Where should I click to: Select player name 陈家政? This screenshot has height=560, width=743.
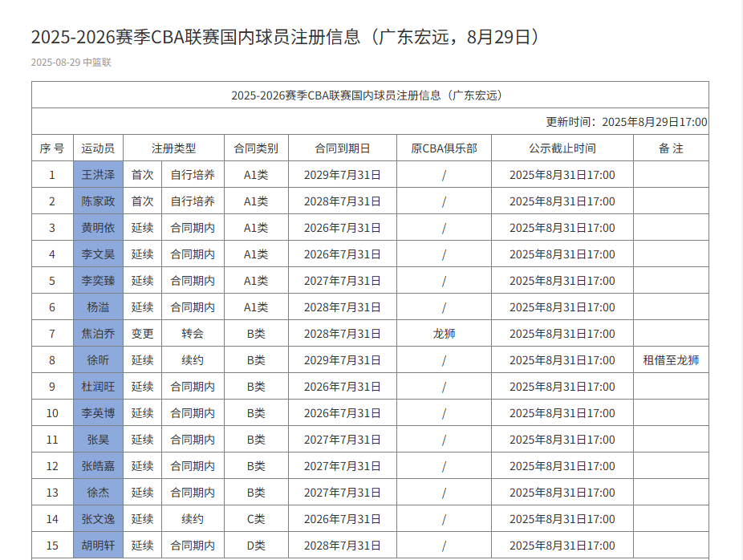click(98, 201)
